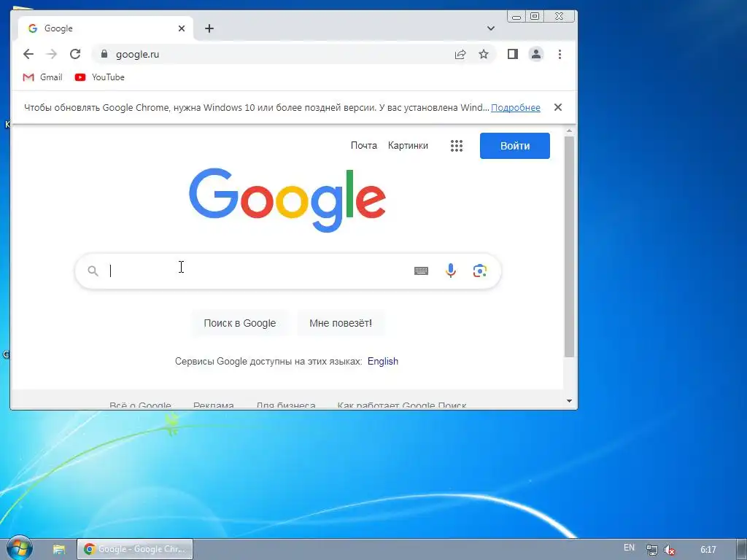The width and height of the screenshot is (747, 560).
Task: Open the muted volume tray icon
Action: pos(670,550)
